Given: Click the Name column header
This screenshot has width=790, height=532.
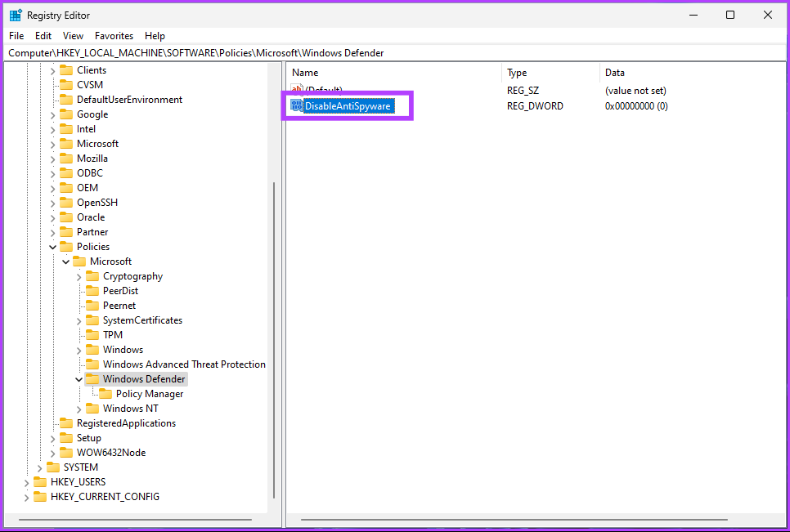Looking at the screenshot, I should (305, 73).
